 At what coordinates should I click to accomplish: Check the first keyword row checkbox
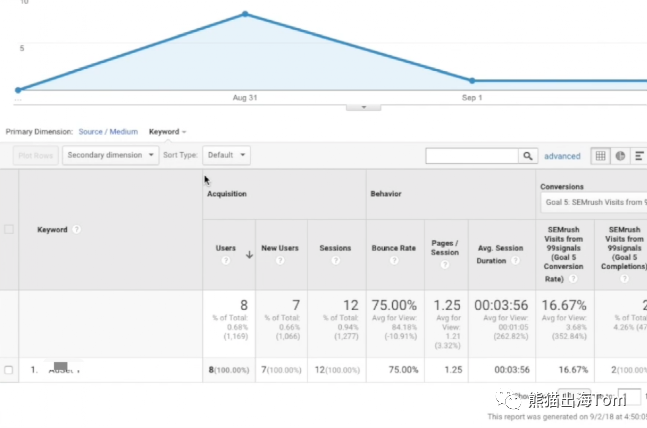tap(9, 370)
